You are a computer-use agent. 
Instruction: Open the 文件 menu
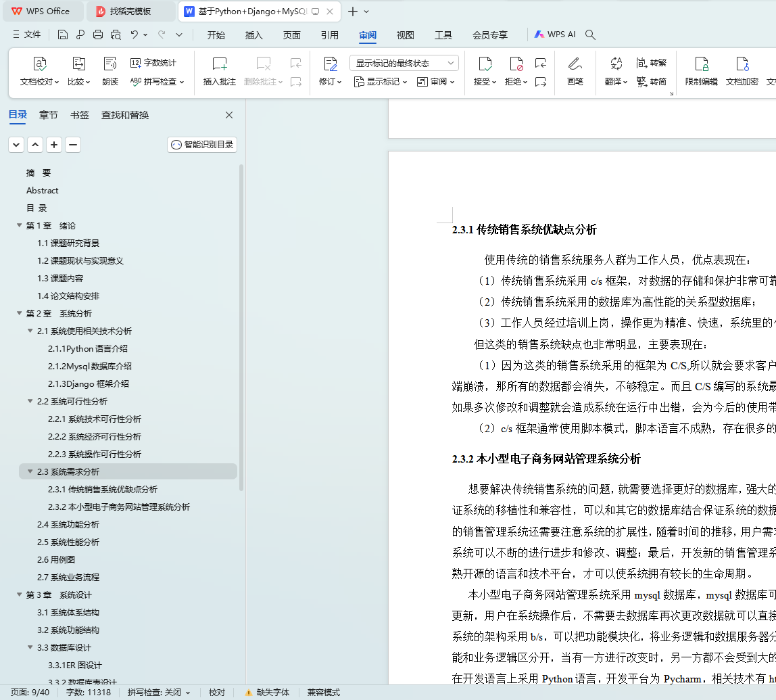(27, 34)
